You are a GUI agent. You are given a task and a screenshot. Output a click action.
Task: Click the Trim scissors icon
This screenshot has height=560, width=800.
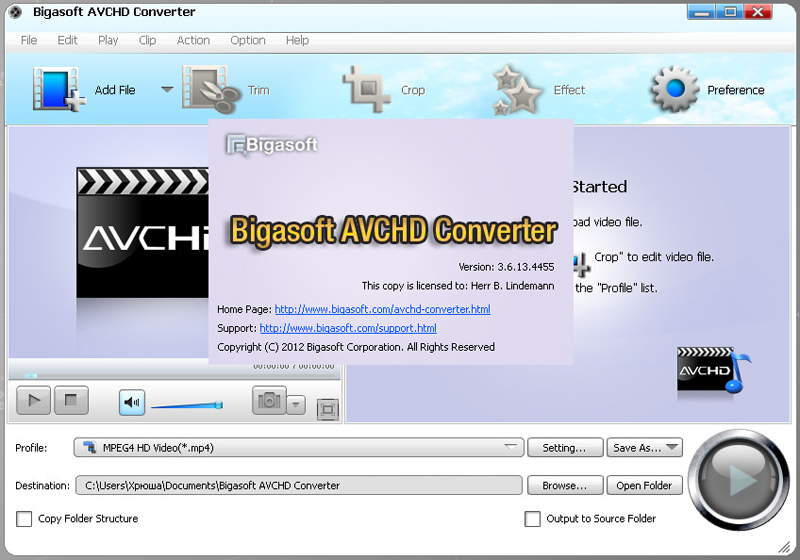pyautogui.click(x=211, y=90)
